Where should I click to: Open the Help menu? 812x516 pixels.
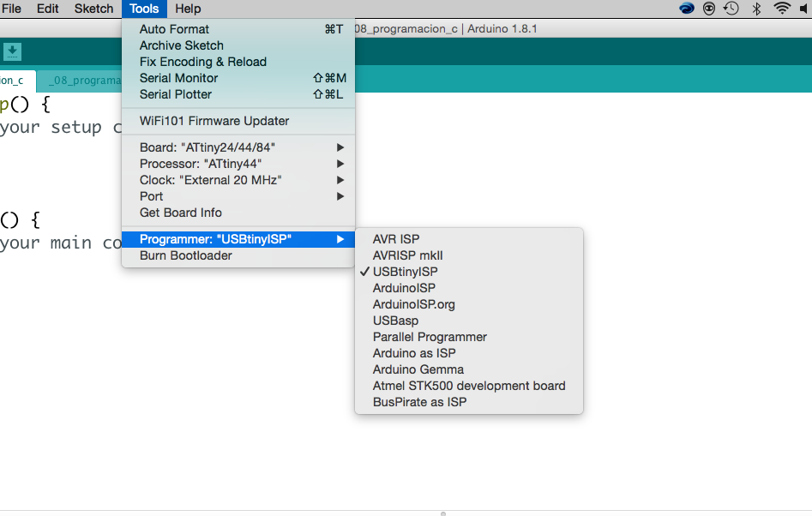[x=188, y=9]
